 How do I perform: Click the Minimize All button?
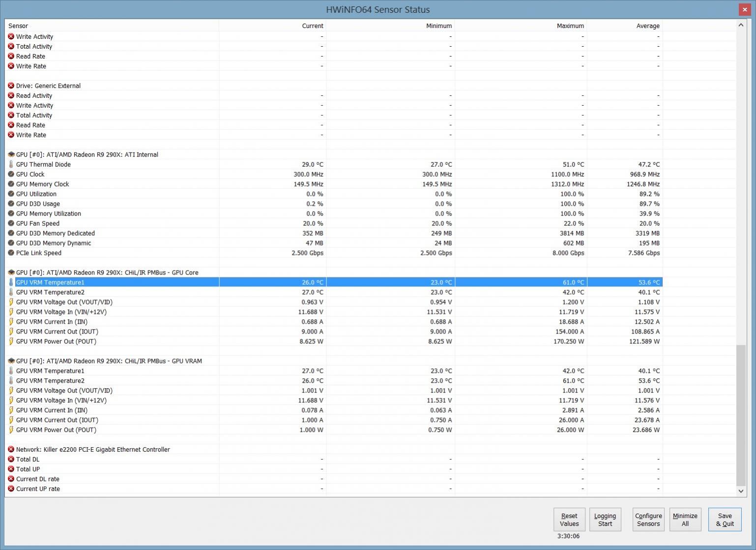(685, 519)
